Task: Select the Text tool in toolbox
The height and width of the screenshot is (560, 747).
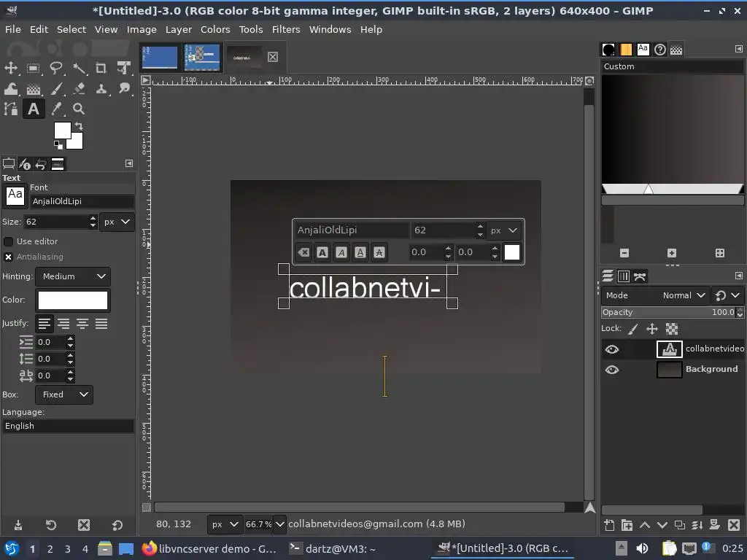Action: (34, 109)
